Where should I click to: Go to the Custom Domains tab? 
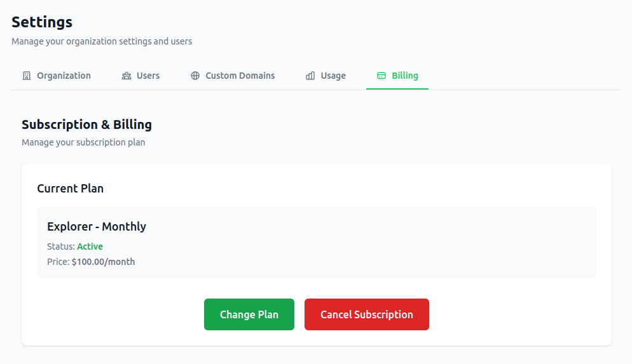coord(240,76)
